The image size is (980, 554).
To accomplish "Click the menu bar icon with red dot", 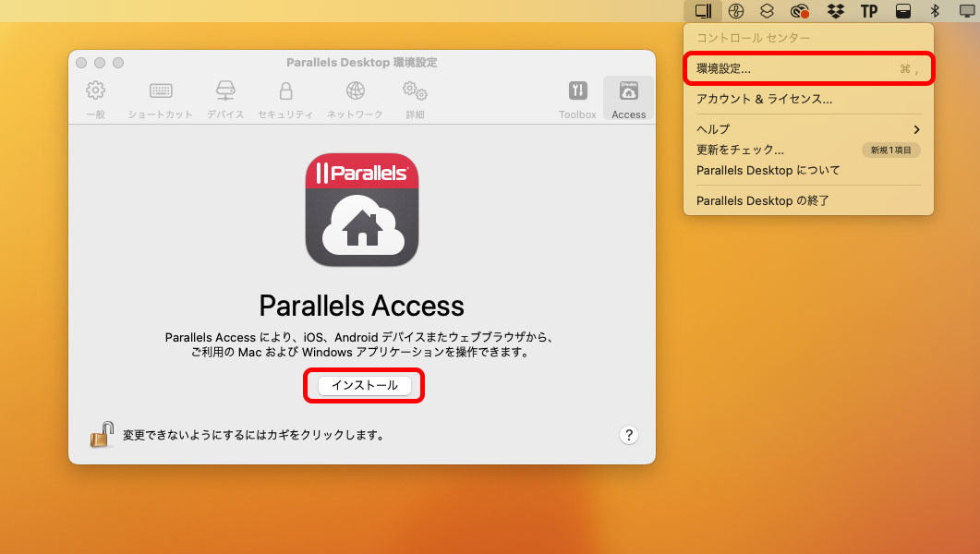I will [800, 10].
